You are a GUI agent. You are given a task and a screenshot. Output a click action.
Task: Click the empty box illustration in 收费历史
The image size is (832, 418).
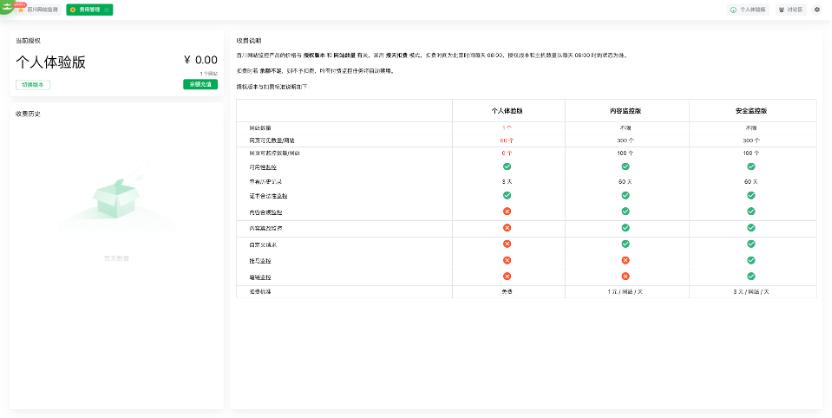pyautogui.click(x=116, y=197)
